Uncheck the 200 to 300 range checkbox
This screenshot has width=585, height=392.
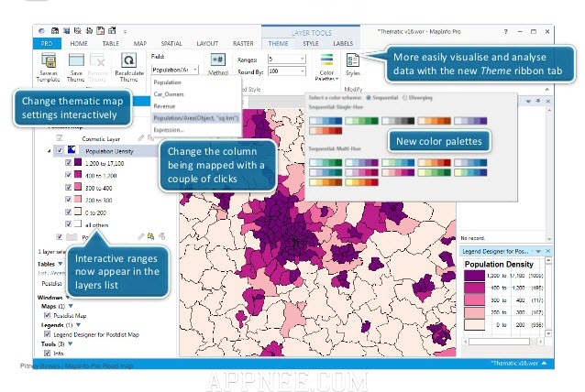tap(68, 200)
